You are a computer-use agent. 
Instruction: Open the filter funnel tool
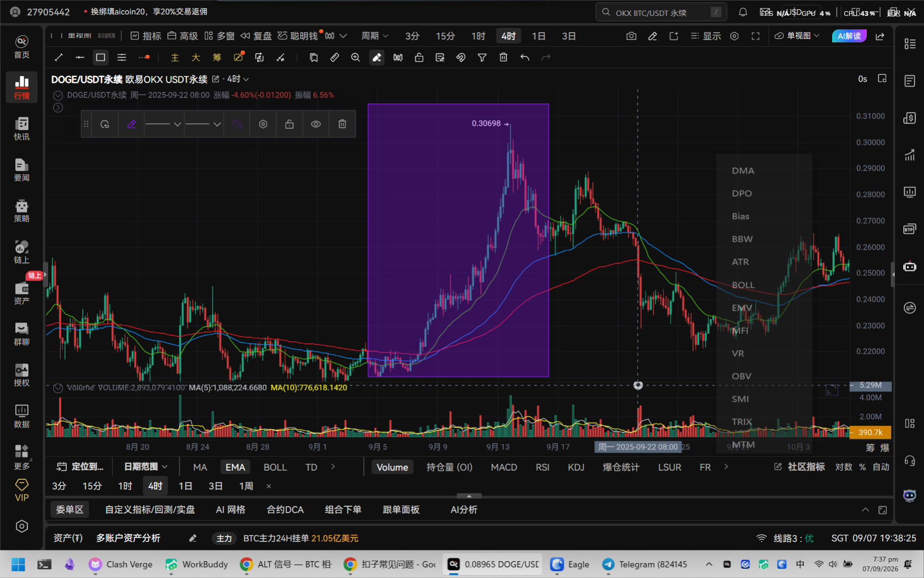[x=482, y=58]
